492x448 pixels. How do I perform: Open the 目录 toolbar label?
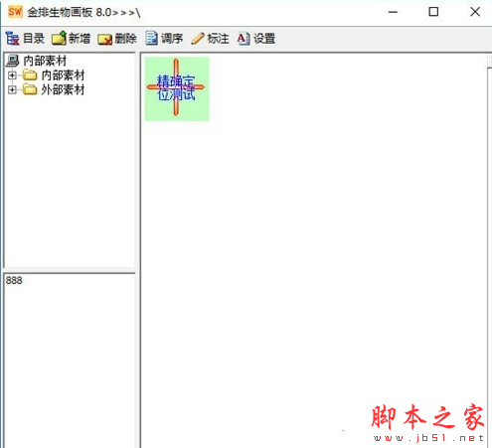point(34,39)
